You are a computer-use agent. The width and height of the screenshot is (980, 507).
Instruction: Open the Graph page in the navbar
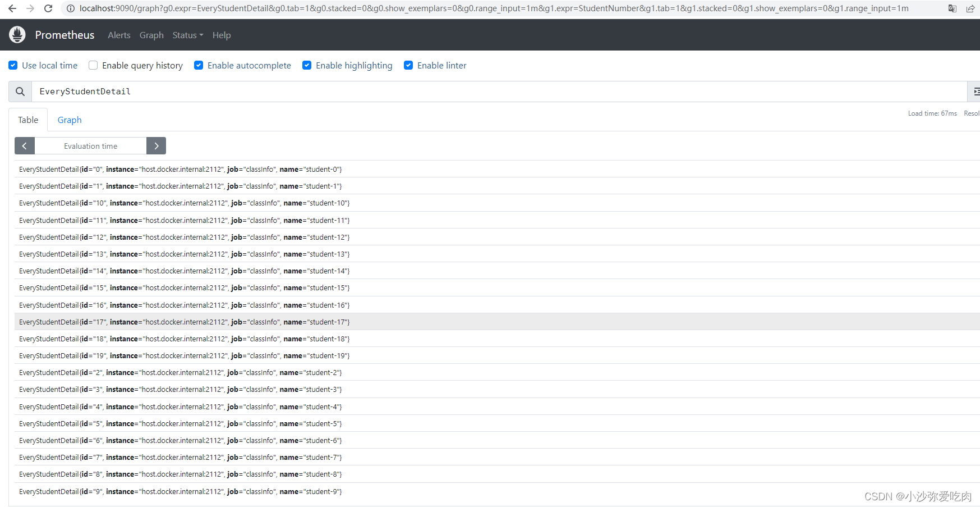[x=151, y=35]
